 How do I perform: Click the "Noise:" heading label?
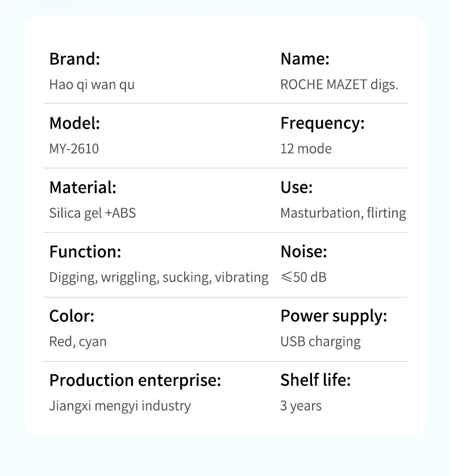pos(304,251)
